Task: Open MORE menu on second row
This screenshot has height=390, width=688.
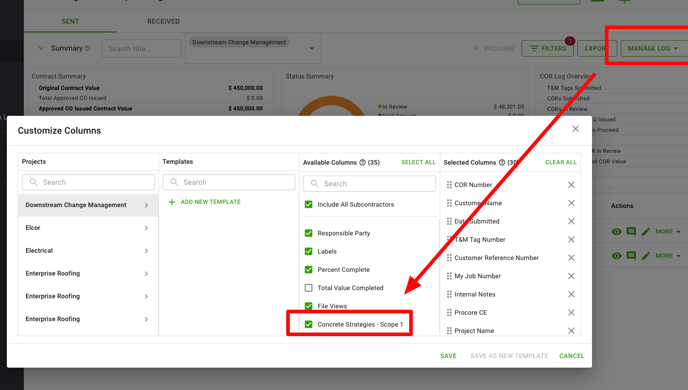Action: (668, 256)
